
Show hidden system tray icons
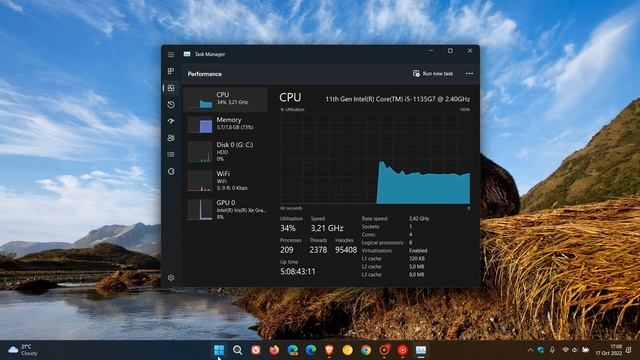pos(530,350)
